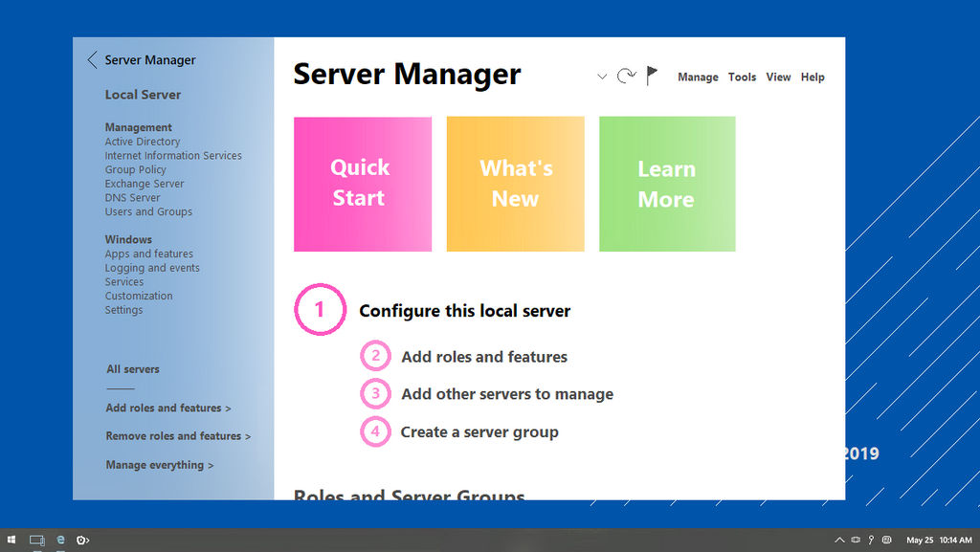Select the Learn More tile

[667, 185]
